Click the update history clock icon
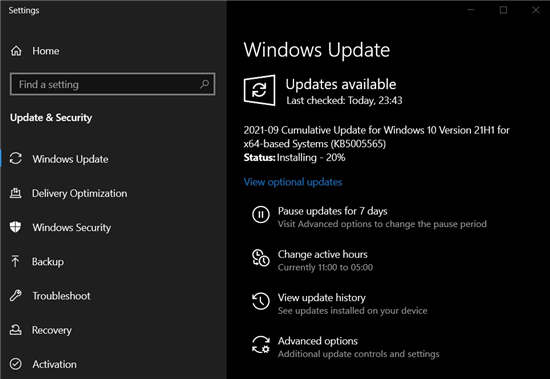The image size is (550, 379). pos(261,301)
